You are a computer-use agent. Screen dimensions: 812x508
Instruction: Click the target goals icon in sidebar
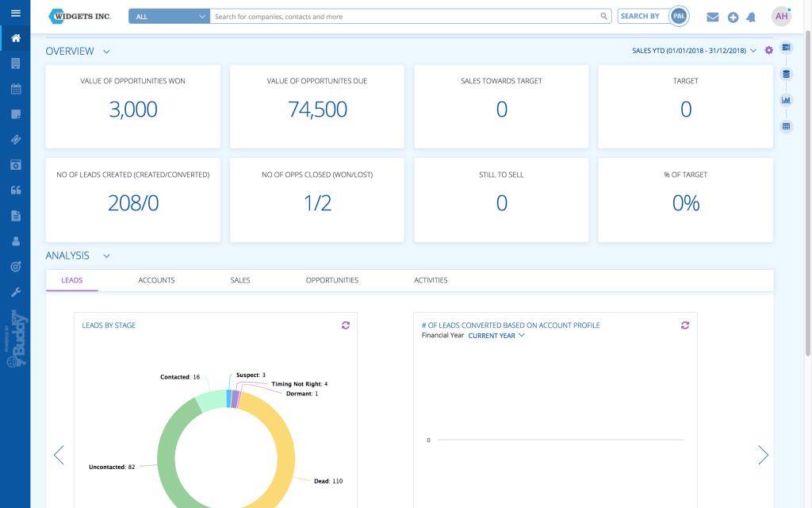click(x=15, y=267)
